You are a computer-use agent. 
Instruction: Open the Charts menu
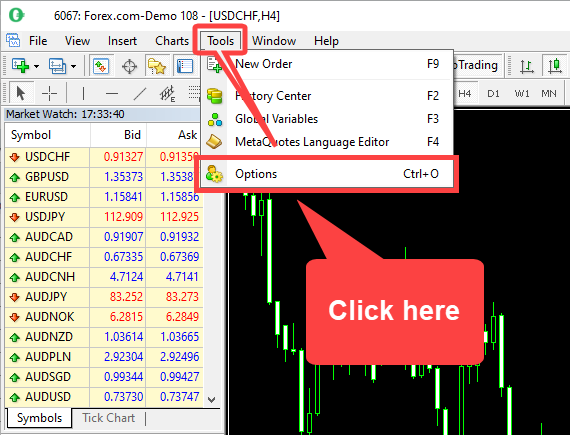(172, 41)
